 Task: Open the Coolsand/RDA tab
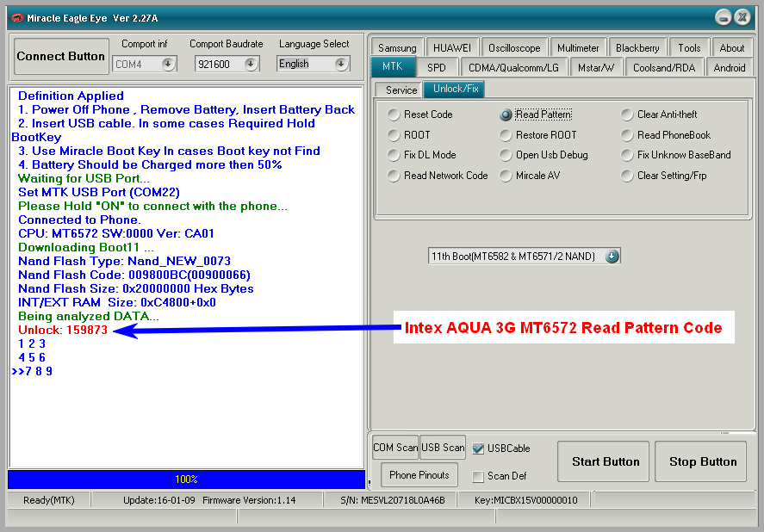click(664, 68)
